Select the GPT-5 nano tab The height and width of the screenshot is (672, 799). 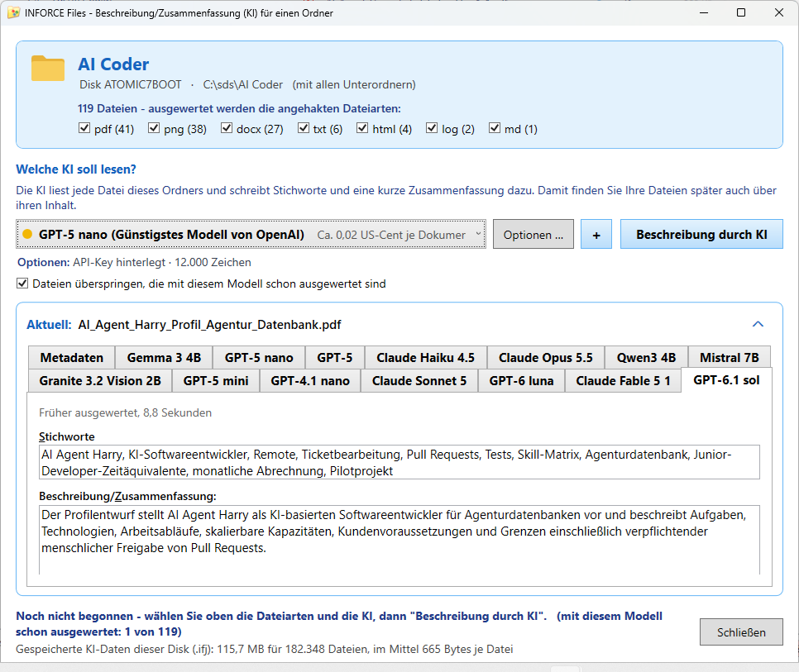(259, 357)
